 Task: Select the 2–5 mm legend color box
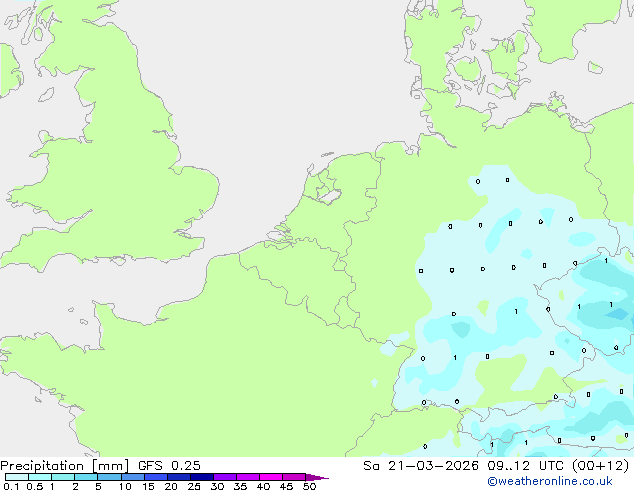coord(86,477)
